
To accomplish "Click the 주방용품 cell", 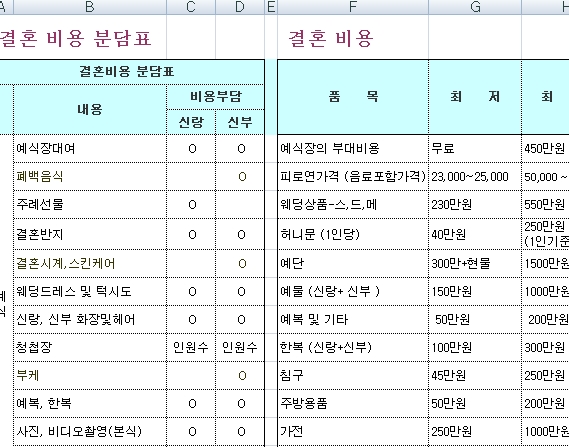I will point(353,403).
